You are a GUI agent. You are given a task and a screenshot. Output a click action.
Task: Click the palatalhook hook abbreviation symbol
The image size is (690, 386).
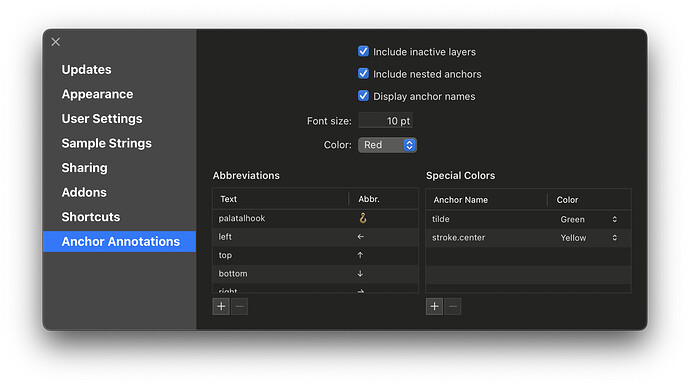363,218
